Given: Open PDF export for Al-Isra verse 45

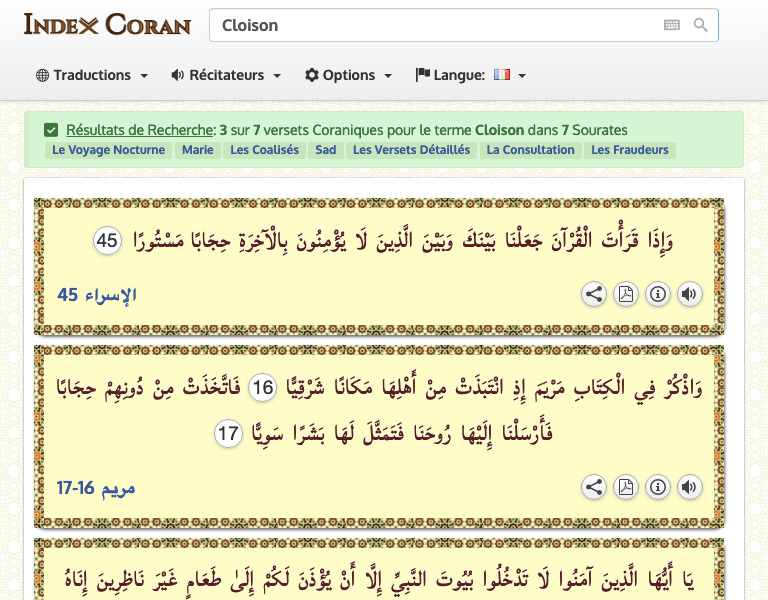Looking at the screenshot, I should coord(626,294).
